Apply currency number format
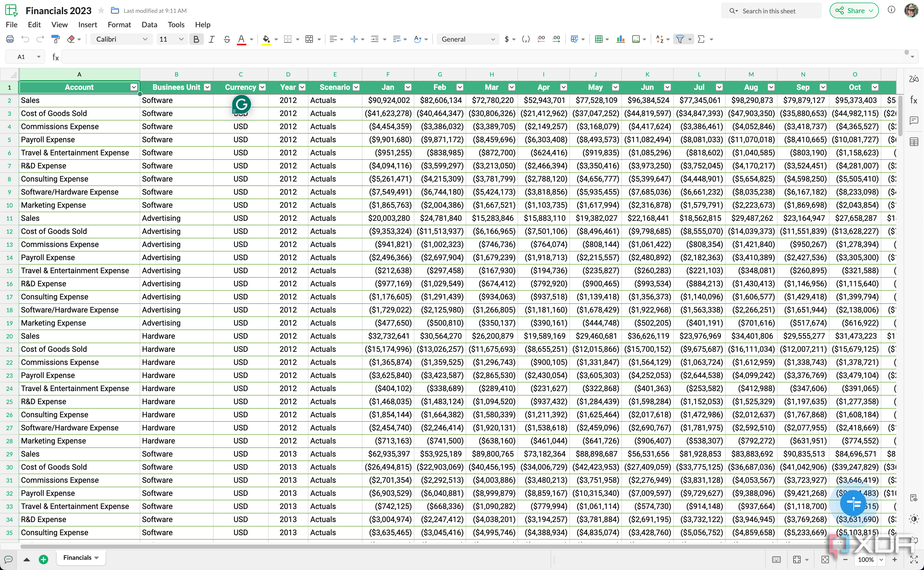 [x=507, y=39]
